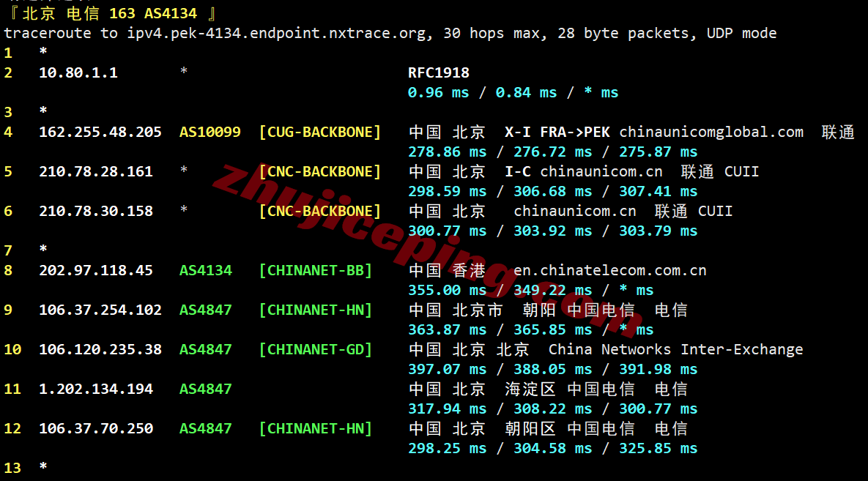Select latency 278.86 ms
This screenshot has width=868, height=481.
[448, 152]
